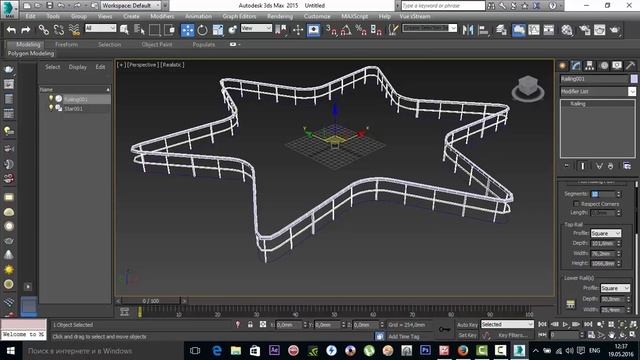Toggle Show End Result in modifier stack
This screenshot has width=640, height=360.
[x=582, y=166]
